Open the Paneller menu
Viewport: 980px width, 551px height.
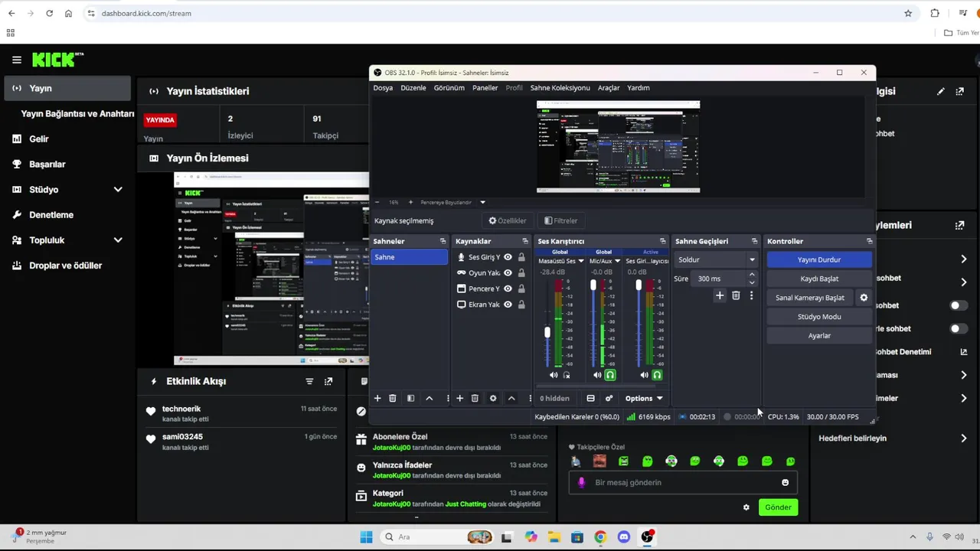[485, 88]
